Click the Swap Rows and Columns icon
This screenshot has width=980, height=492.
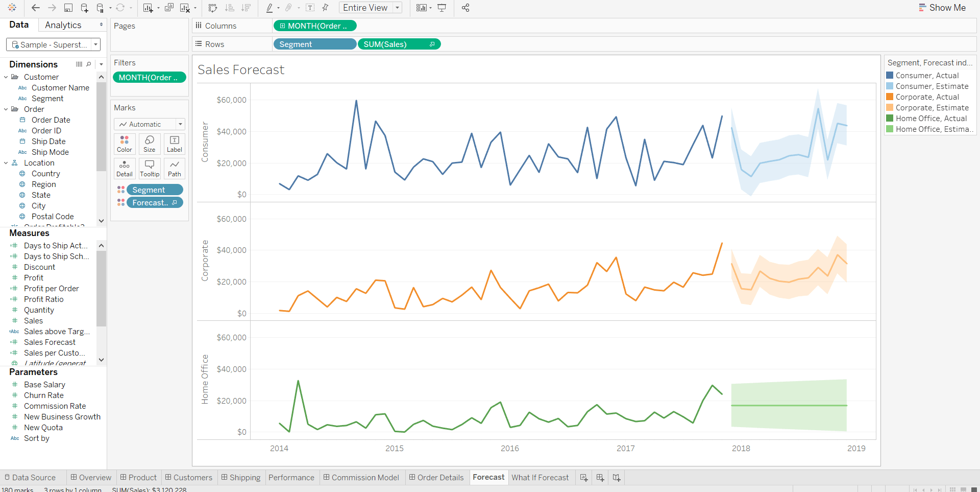[x=213, y=8]
